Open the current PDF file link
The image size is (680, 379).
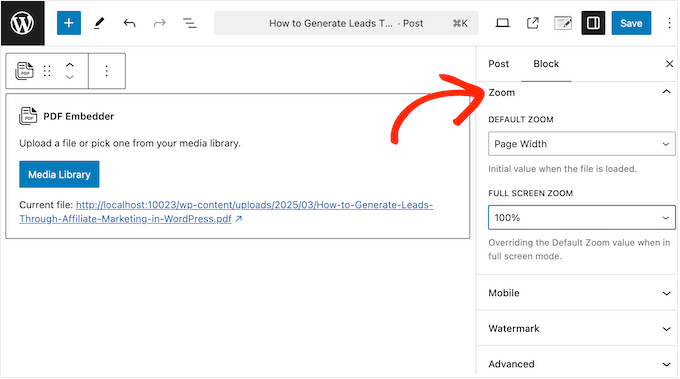tap(226, 212)
